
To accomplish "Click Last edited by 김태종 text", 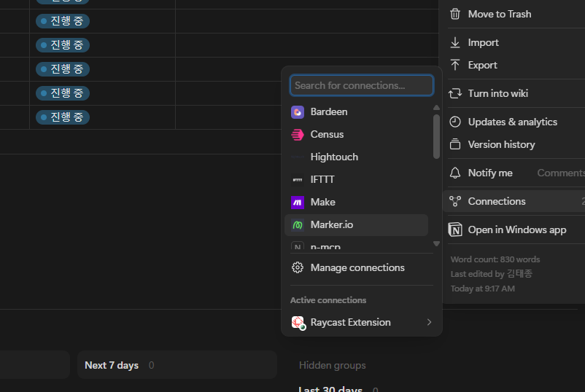I will [492, 274].
